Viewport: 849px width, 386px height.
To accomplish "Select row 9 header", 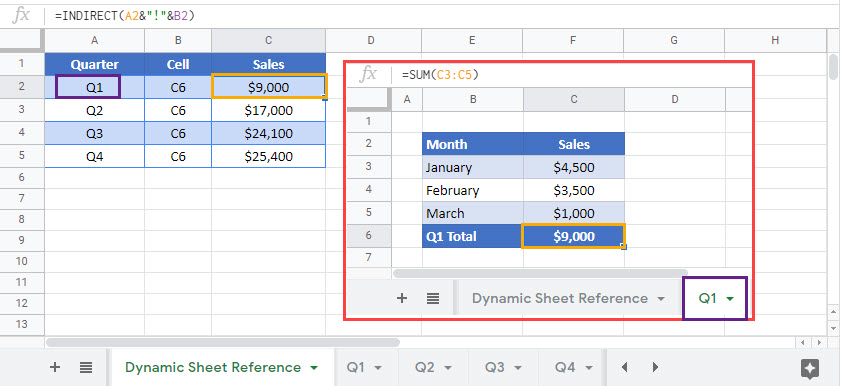I will coord(22,240).
